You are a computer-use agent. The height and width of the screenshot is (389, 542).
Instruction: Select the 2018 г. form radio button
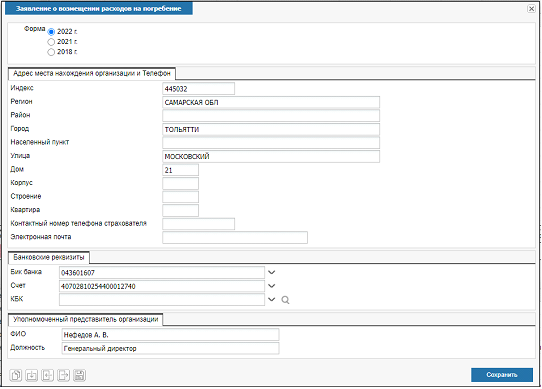(x=51, y=52)
